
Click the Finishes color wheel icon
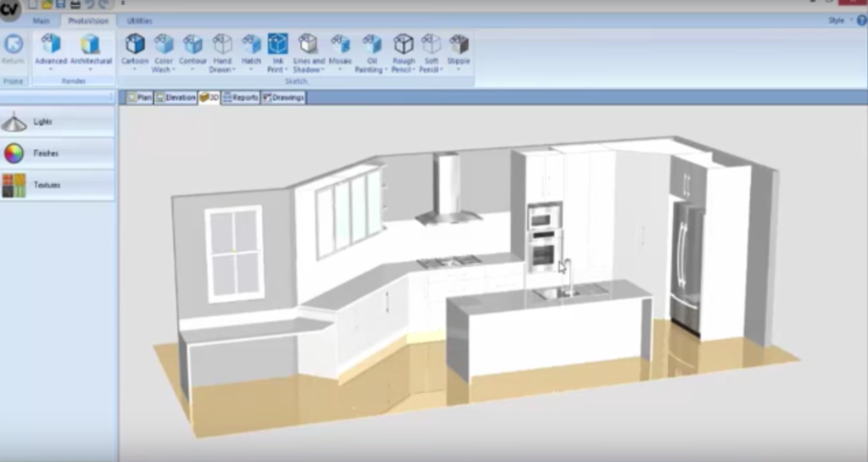pyautogui.click(x=14, y=153)
